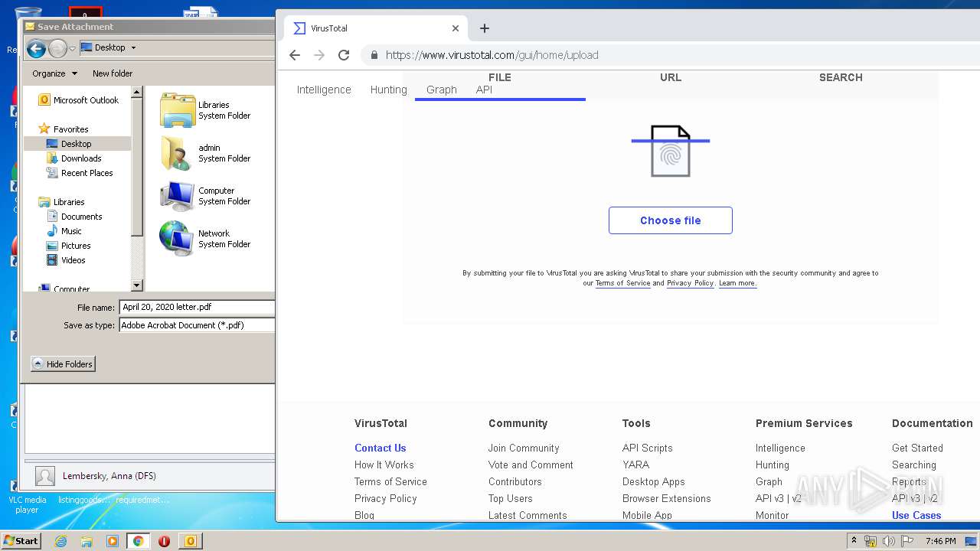Open Documents library in navigation pane
Image resolution: width=980 pixels, height=551 pixels.
click(x=74, y=217)
